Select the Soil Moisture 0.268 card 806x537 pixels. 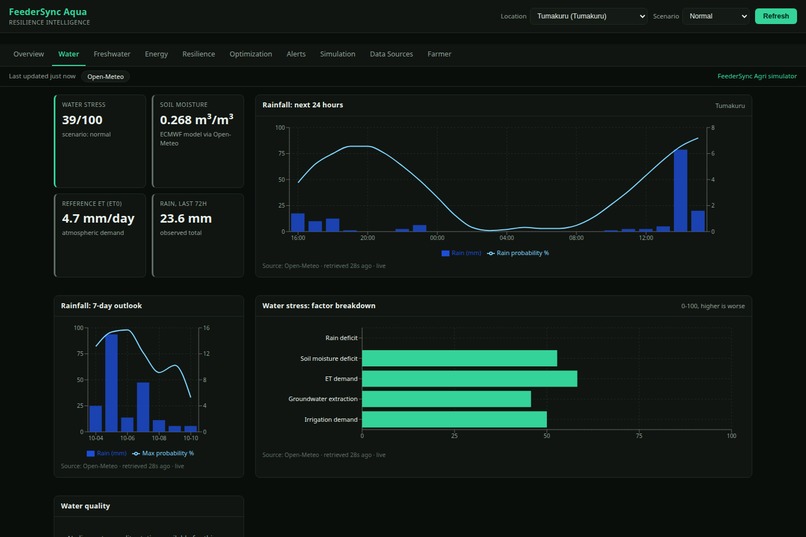[198, 141]
